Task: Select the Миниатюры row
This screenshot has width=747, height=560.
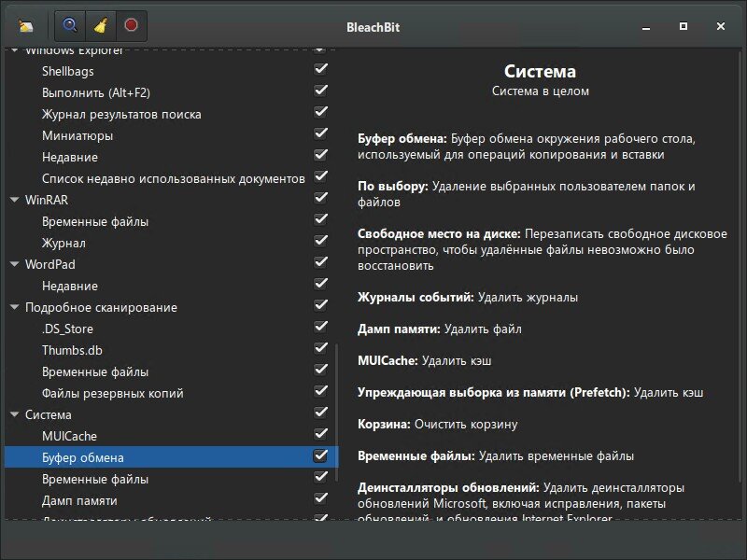Action: coord(171,135)
